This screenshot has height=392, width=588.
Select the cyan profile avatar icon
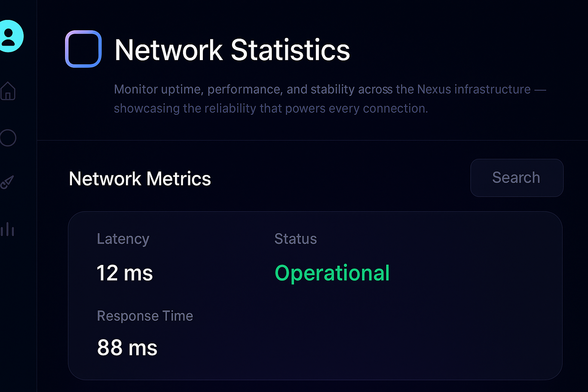pyautogui.click(x=10, y=36)
